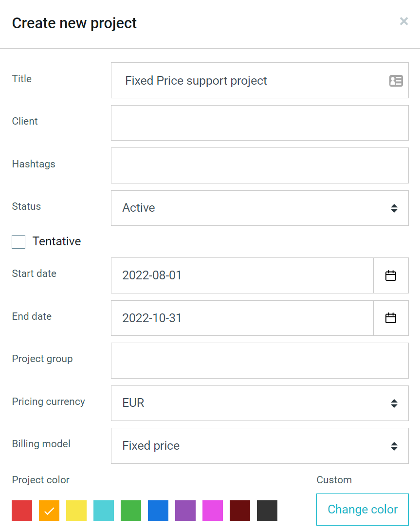
Task: Select the dark charcoal color swatch
Action: (x=267, y=511)
